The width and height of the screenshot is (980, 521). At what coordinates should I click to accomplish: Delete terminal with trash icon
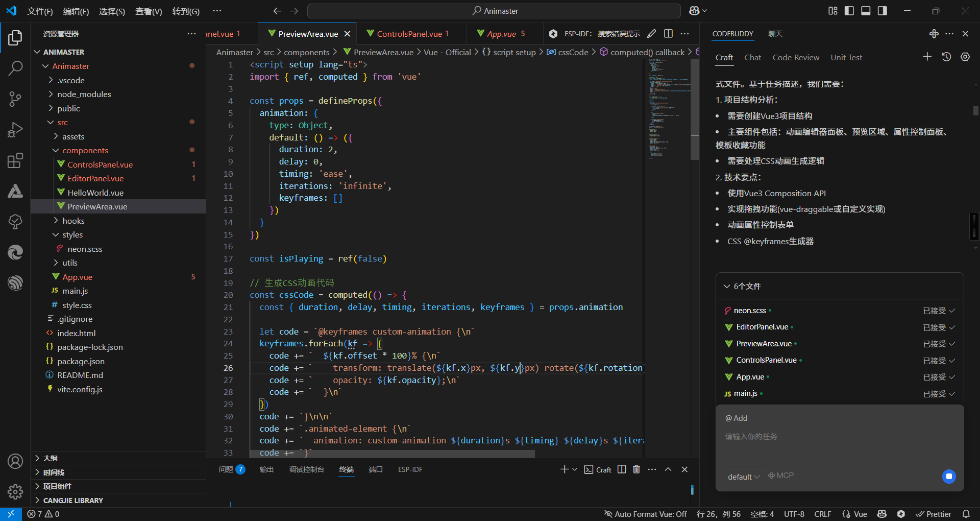[636, 469]
